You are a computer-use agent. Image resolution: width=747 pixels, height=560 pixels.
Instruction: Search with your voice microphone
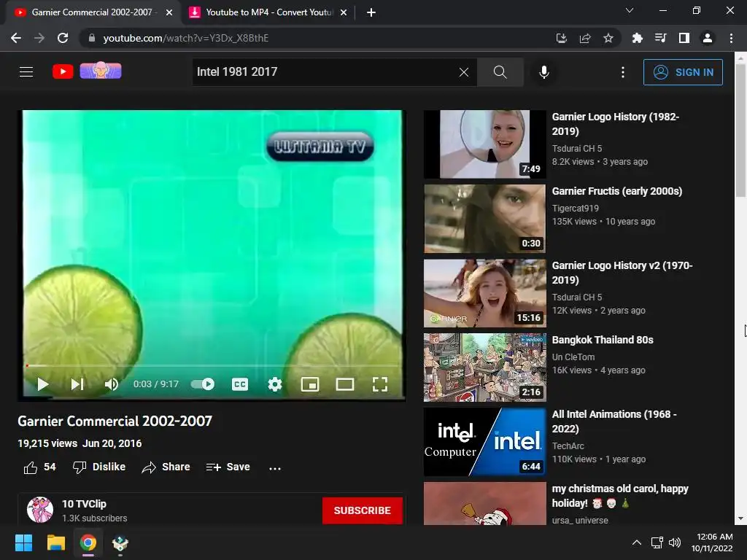tap(543, 72)
